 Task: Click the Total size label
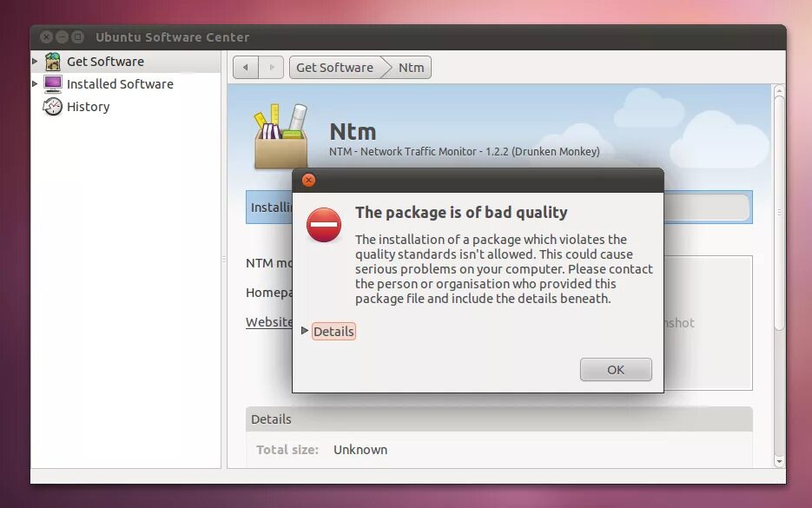point(287,450)
